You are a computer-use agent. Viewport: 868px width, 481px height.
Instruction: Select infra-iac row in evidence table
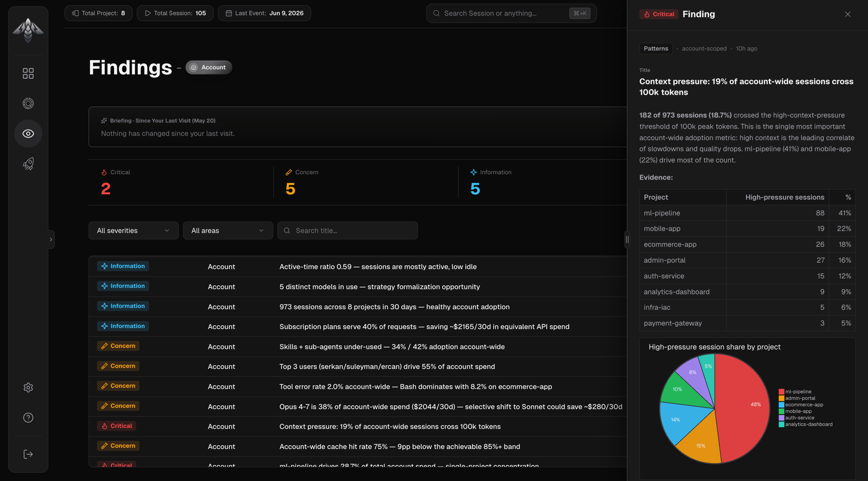coord(747,307)
